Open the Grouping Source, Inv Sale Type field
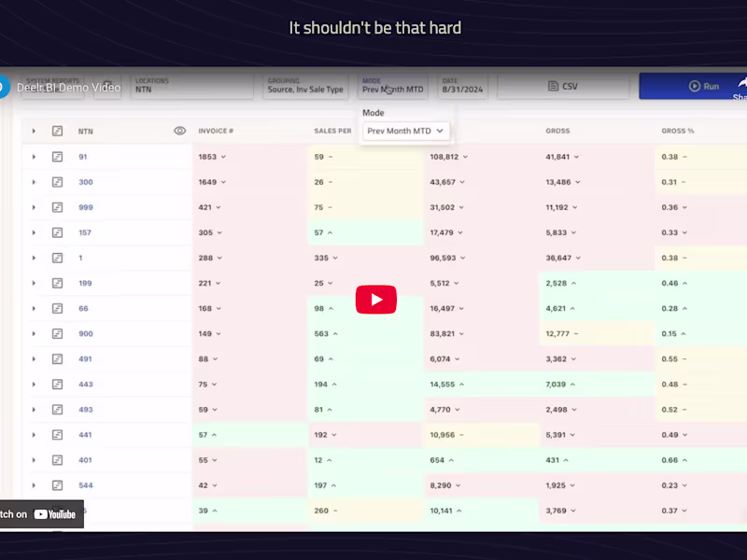Screen dimensions: 747x560 pyautogui.click(x=305, y=86)
